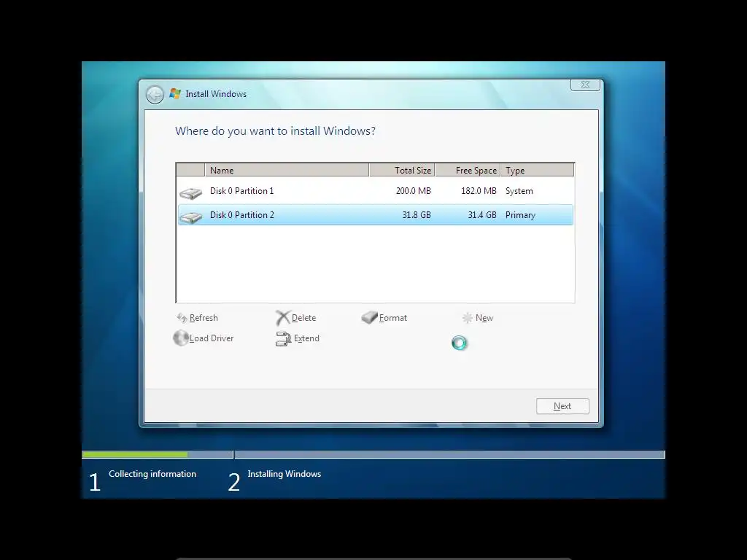
Task: Close the Install Windows dialog
Action: click(x=585, y=85)
